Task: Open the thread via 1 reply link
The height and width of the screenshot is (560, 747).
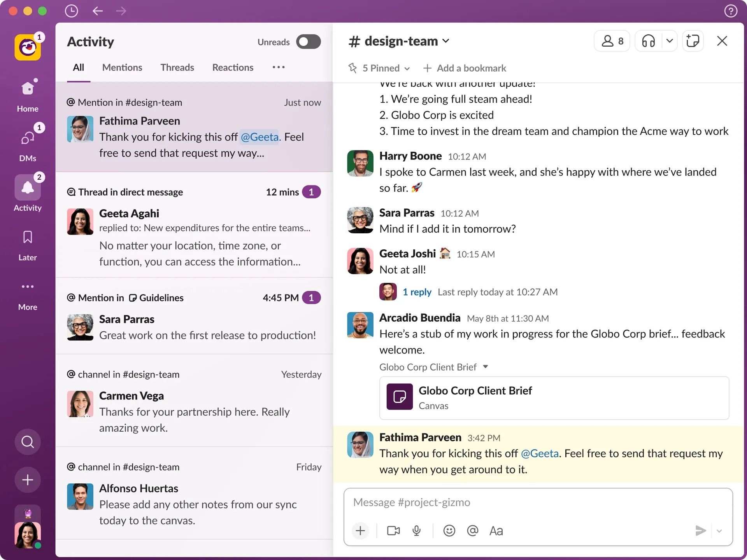Action: coord(417,292)
